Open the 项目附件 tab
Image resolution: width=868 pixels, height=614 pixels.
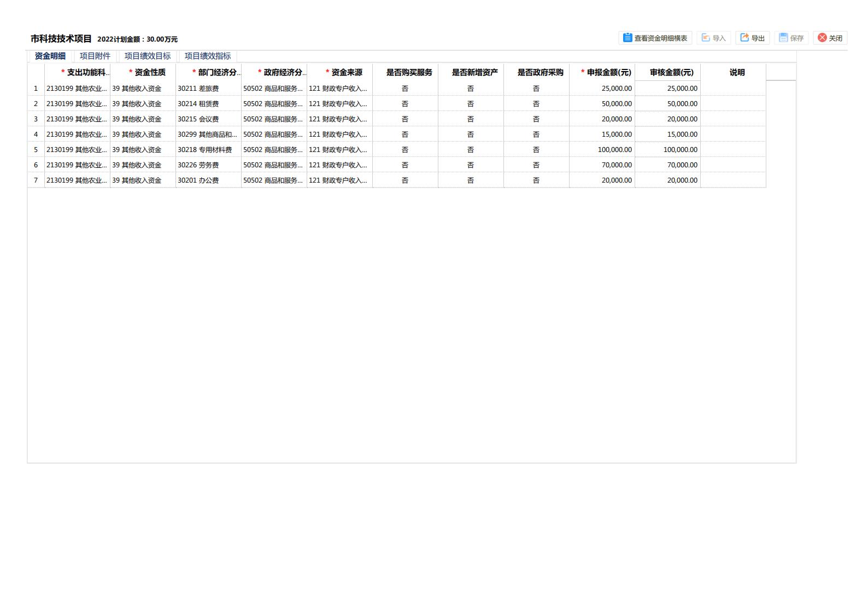click(95, 56)
